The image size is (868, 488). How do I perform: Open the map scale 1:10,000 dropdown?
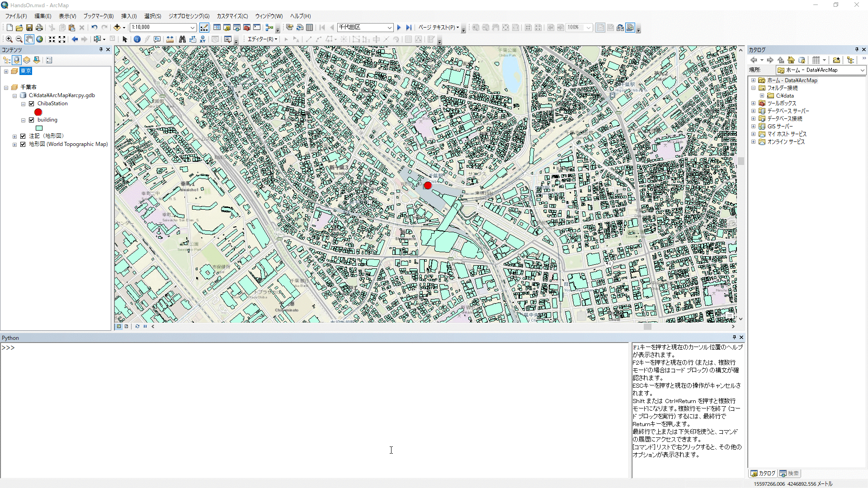pos(192,28)
